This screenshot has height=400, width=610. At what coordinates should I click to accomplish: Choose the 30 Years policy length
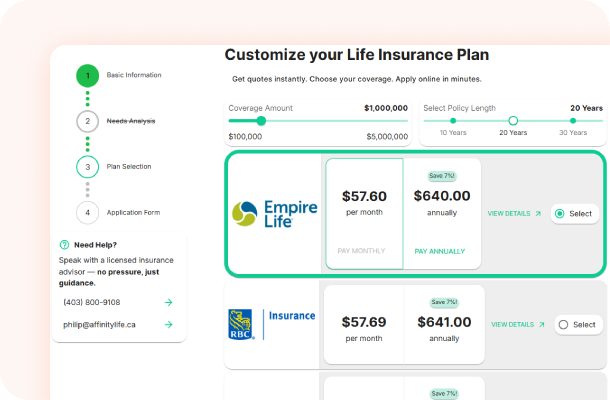[x=573, y=121]
